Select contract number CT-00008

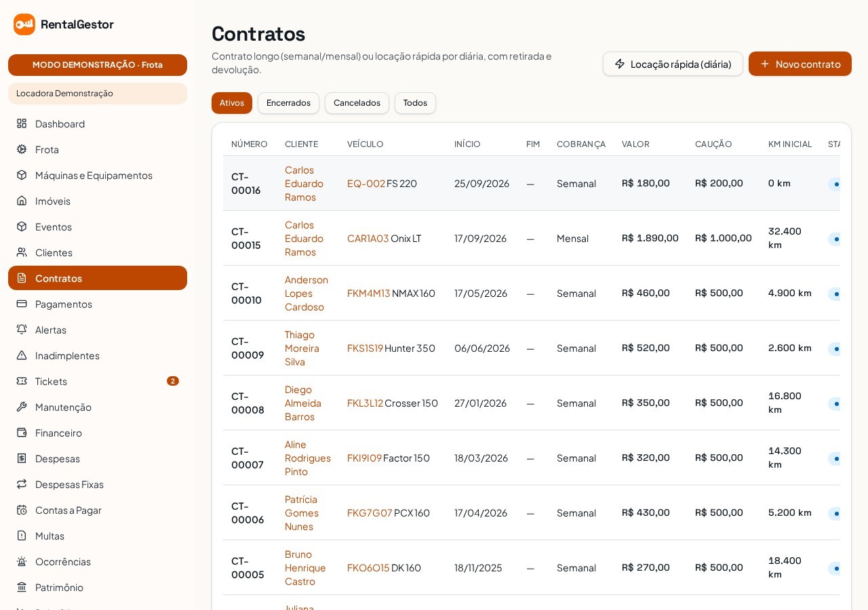248,403
